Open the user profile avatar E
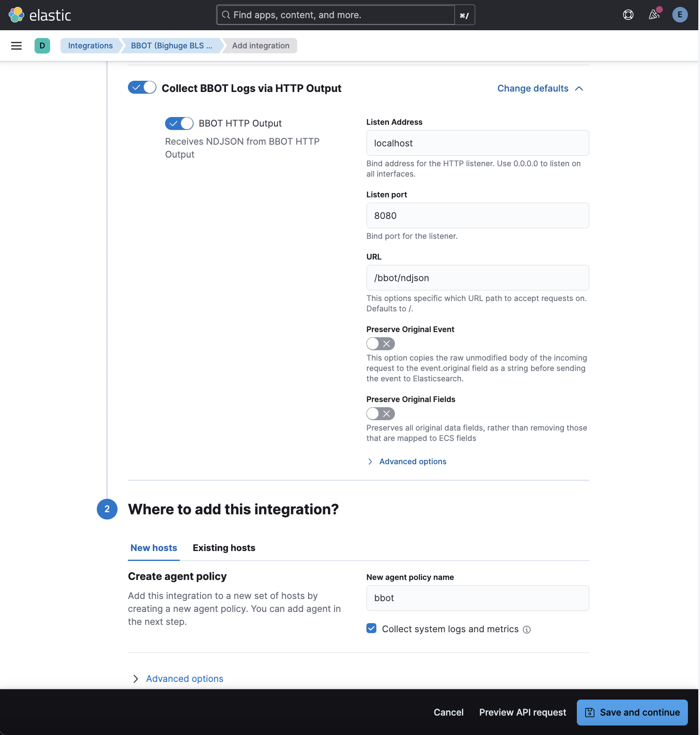This screenshot has height=735, width=700. pos(680,15)
